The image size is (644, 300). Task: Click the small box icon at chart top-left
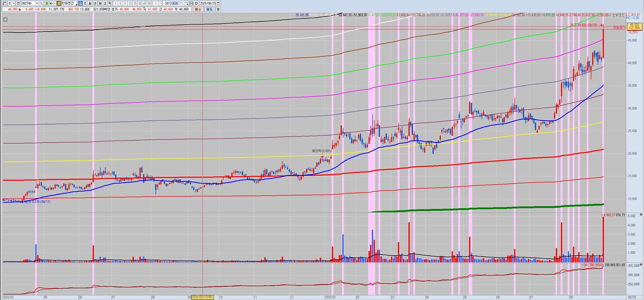(x=5, y=19)
